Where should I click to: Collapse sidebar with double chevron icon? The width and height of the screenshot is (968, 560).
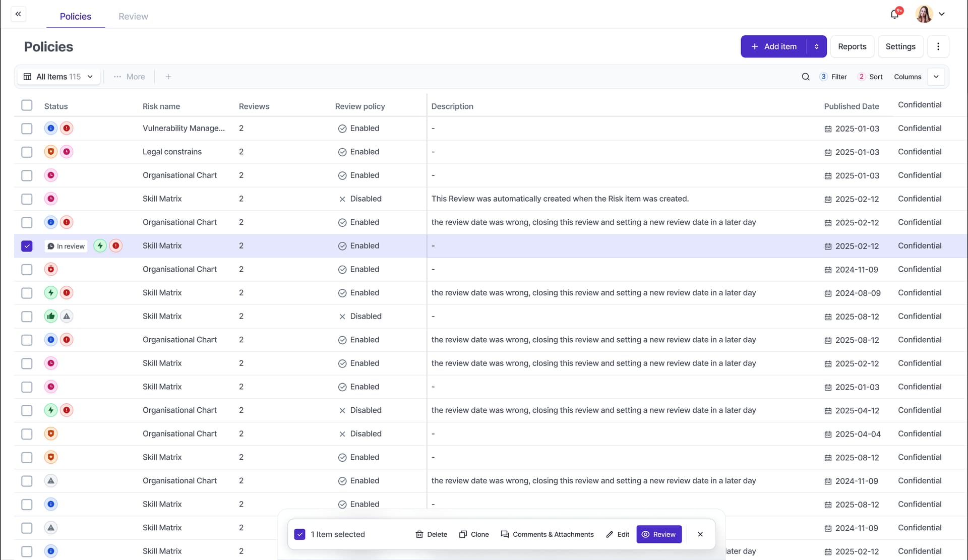coord(18,14)
